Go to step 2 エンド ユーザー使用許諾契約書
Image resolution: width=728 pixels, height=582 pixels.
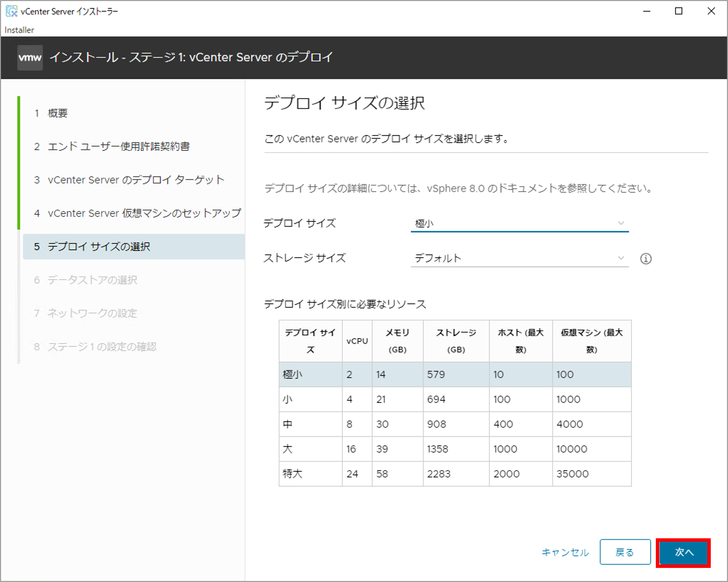[x=112, y=146]
